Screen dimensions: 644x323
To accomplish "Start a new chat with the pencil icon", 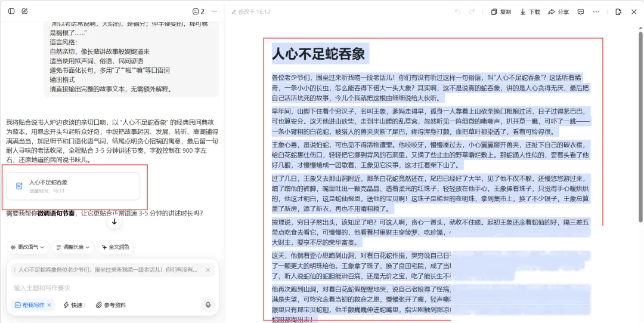I will coord(24,11).
